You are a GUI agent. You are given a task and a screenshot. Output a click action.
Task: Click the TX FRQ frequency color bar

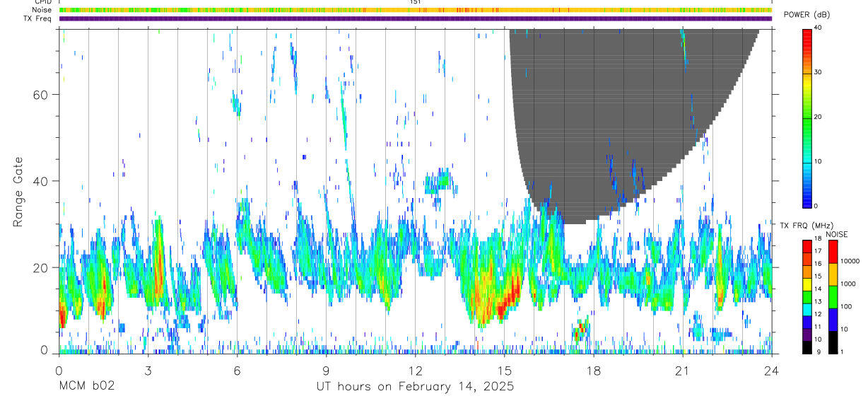click(807, 297)
